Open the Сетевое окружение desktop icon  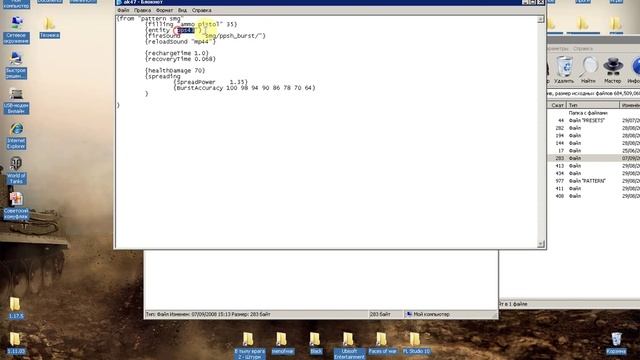tap(16, 30)
